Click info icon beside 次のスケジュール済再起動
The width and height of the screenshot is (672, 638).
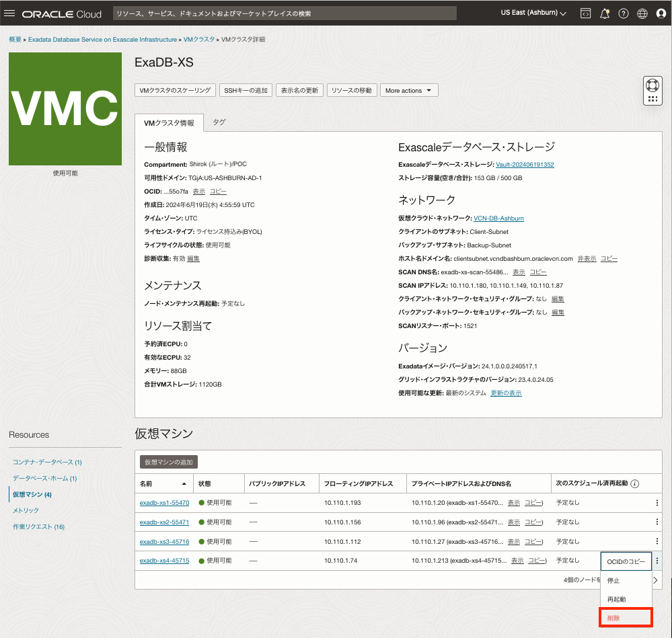pyautogui.click(x=635, y=483)
